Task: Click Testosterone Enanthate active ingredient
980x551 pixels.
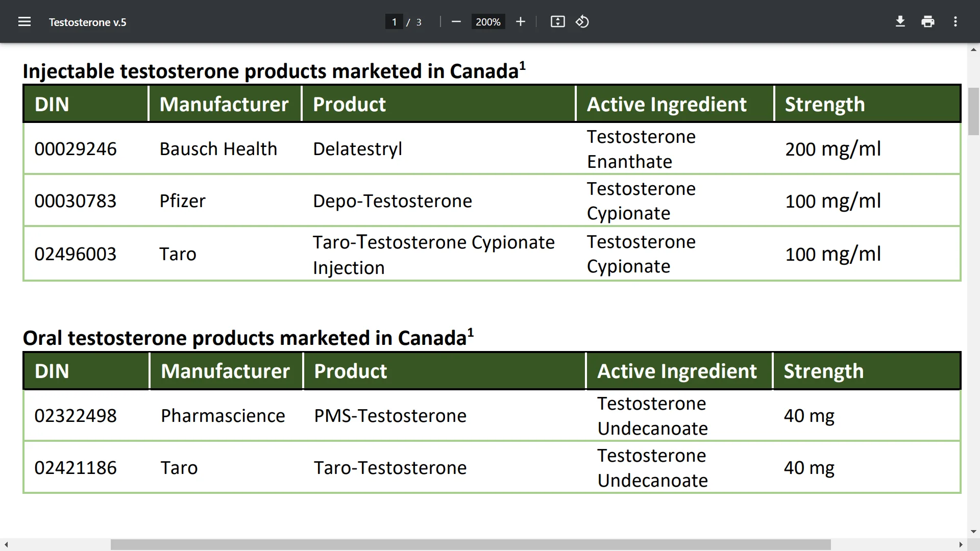Action: tap(641, 149)
